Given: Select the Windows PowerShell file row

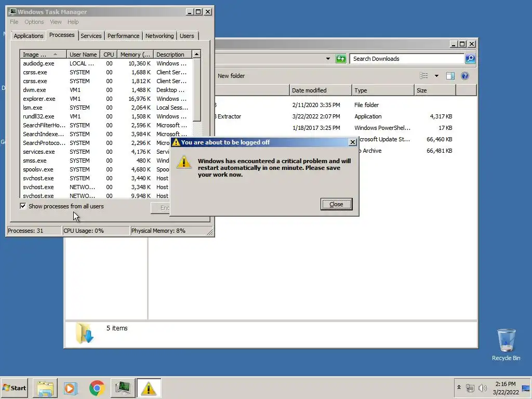Looking at the screenshot, I should (x=334, y=128).
